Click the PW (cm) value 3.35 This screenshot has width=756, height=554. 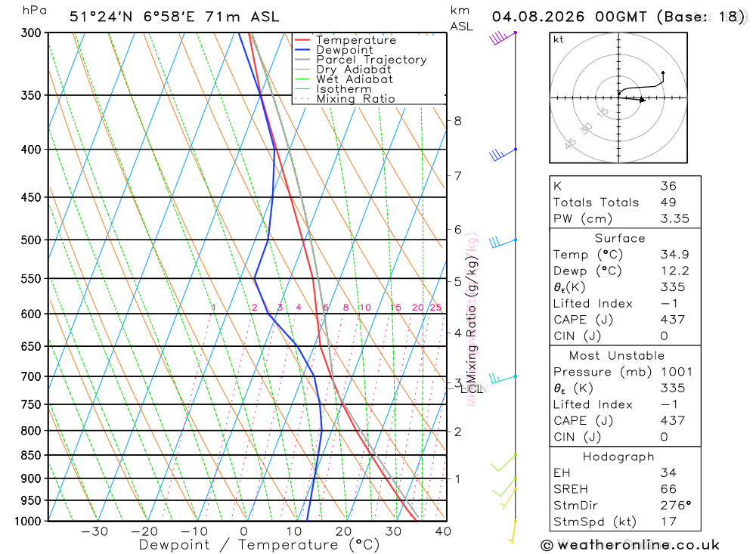point(675,219)
